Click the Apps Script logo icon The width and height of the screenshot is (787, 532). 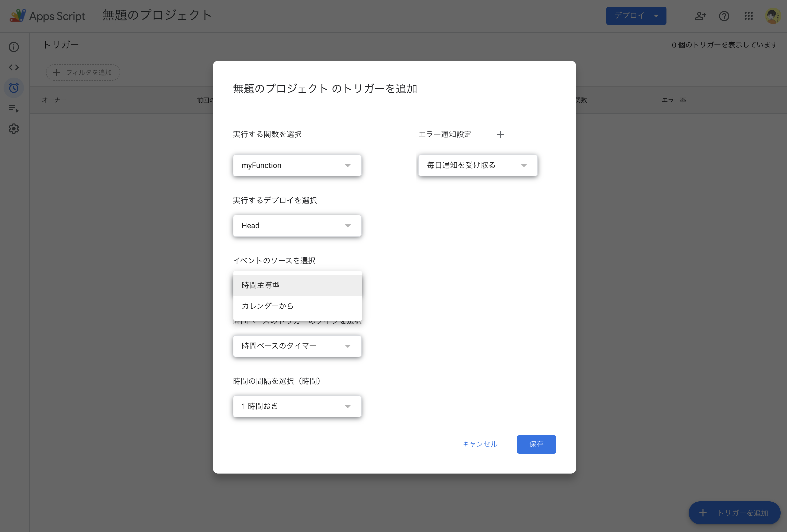18,16
